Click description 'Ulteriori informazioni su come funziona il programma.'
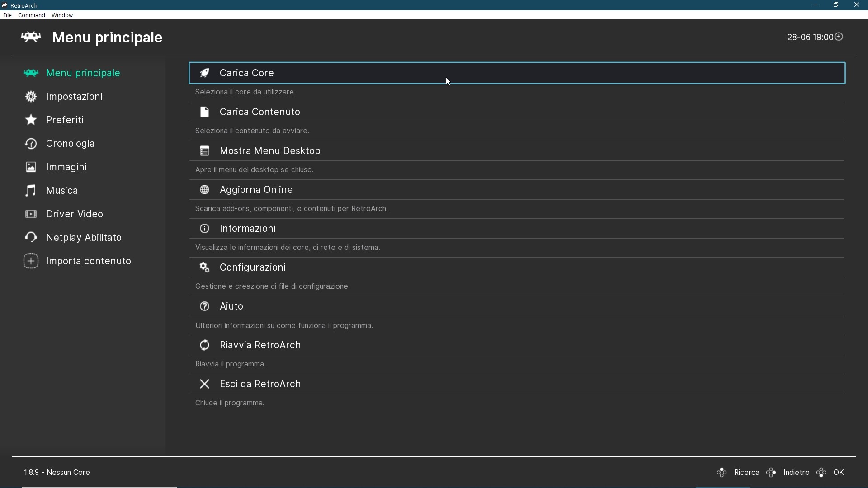Image resolution: width=868 pixels, height=488 pixels. 284,326
